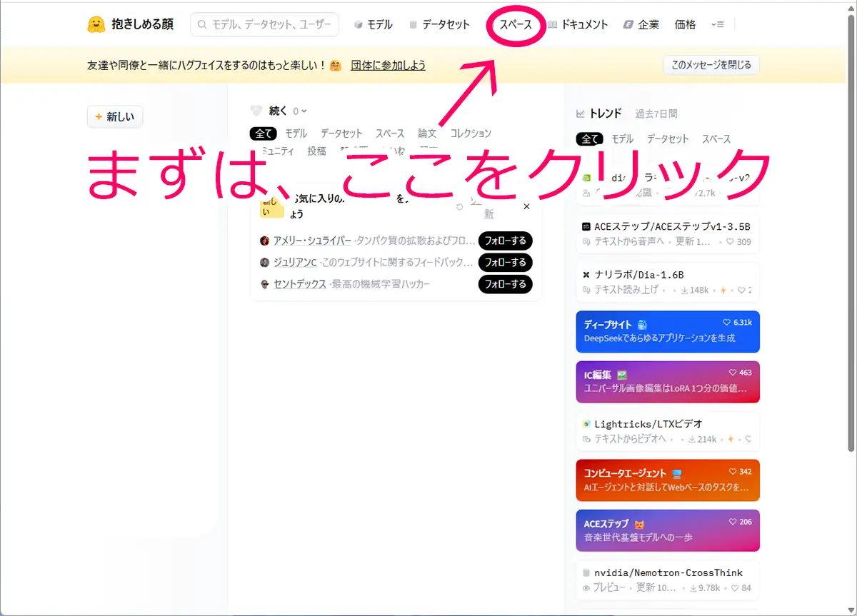Open the ACEステップ/ACEステップv1-3.5B model entry

[x=668, y=233]
